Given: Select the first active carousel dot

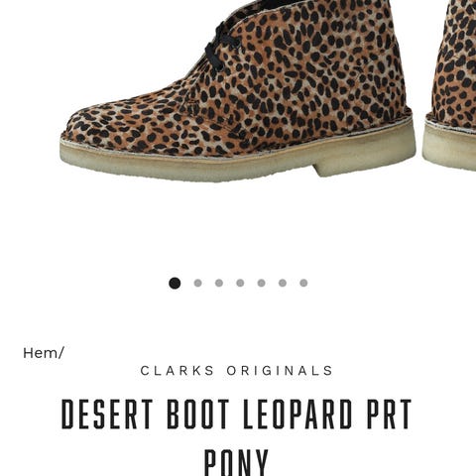Looking at the screenshot, I should point(175,283).
